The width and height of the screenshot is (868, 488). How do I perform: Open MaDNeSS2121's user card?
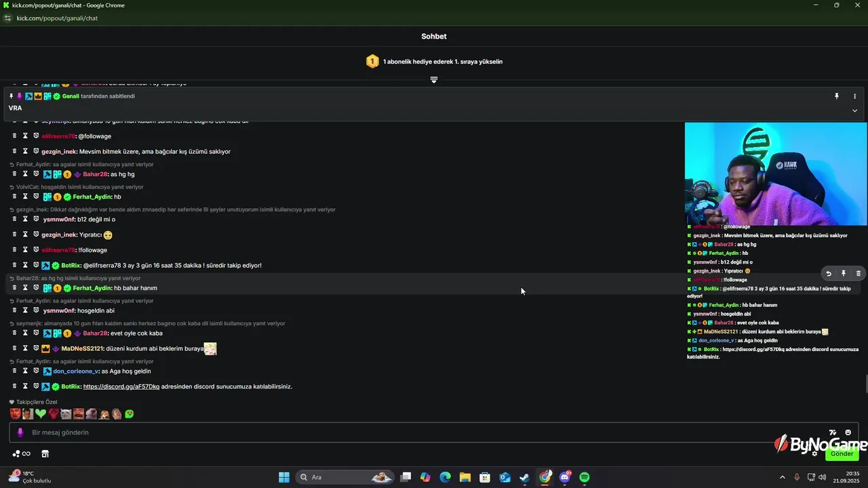(82, 348)
